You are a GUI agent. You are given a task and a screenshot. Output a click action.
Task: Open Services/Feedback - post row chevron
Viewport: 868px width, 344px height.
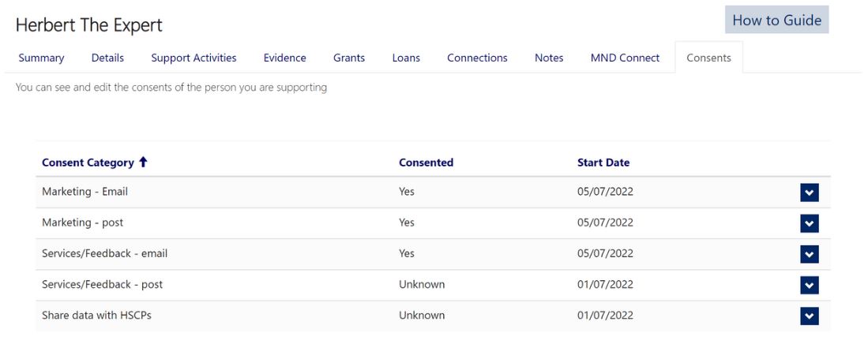(x=809, y=286)
